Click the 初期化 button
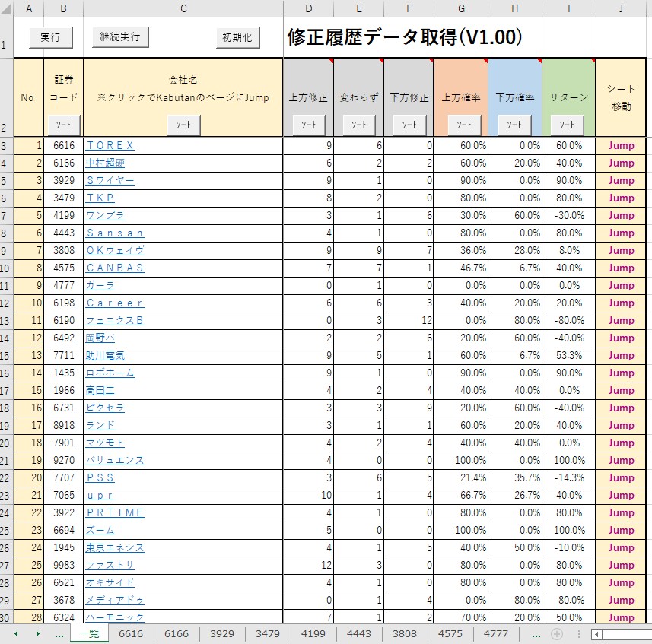652x644 pixels. (237, 38)
